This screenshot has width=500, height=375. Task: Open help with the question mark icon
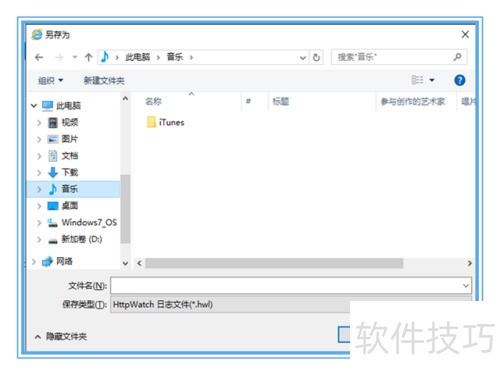pos(460,80)
